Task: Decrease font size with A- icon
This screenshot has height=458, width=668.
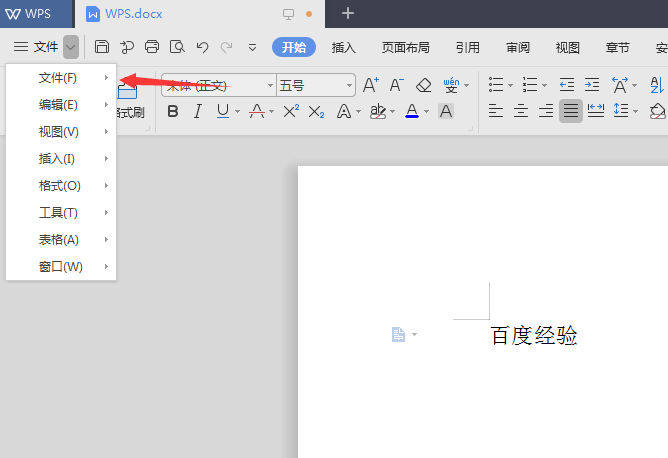Action: pyautogui.click(x=396, y=85)
